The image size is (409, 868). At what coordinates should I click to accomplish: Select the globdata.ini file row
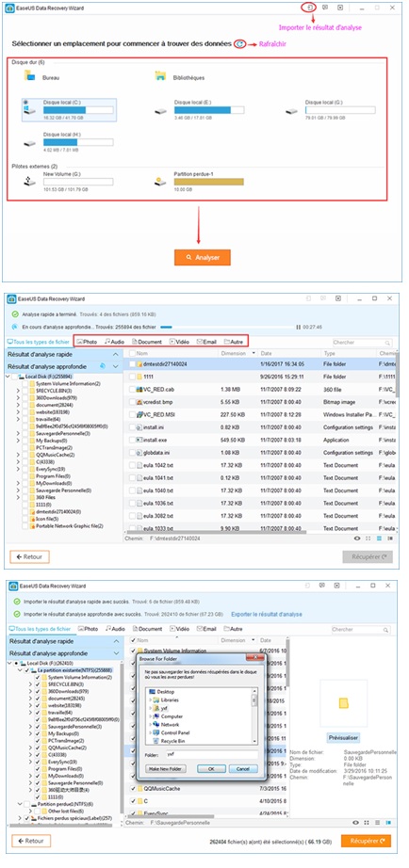[260, 452]
